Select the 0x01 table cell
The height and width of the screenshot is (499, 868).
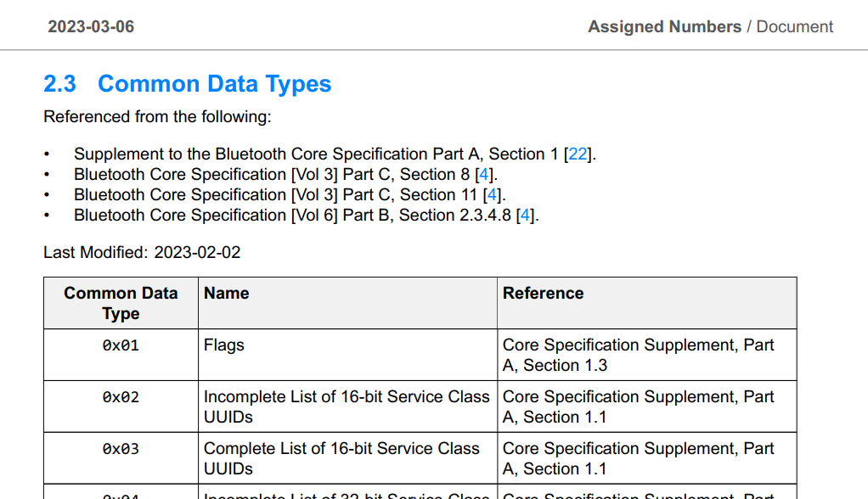[121, 355]
